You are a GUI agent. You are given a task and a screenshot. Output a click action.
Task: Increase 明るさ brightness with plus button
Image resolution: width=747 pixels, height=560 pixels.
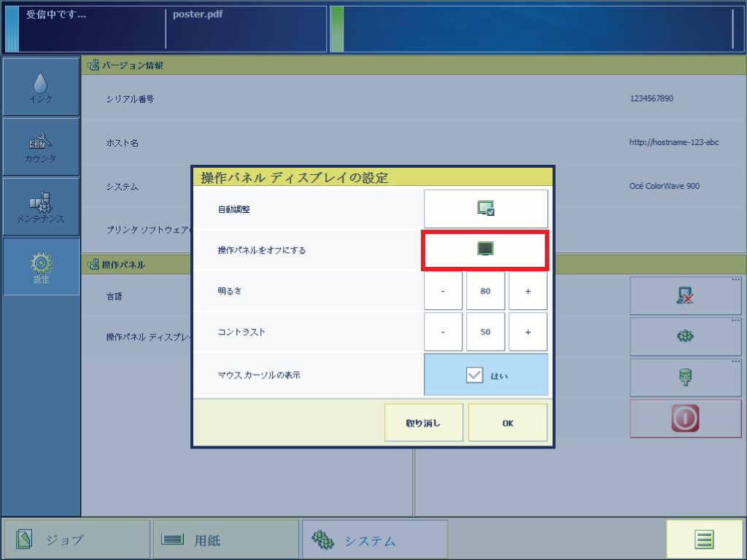coord(528,291)
